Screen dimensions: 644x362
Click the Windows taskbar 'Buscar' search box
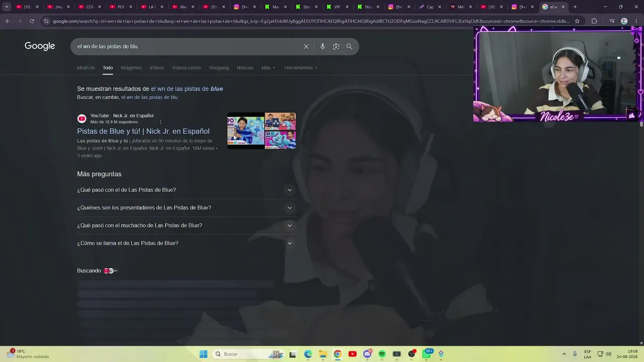pyautogui.click(x=249, y=354)
